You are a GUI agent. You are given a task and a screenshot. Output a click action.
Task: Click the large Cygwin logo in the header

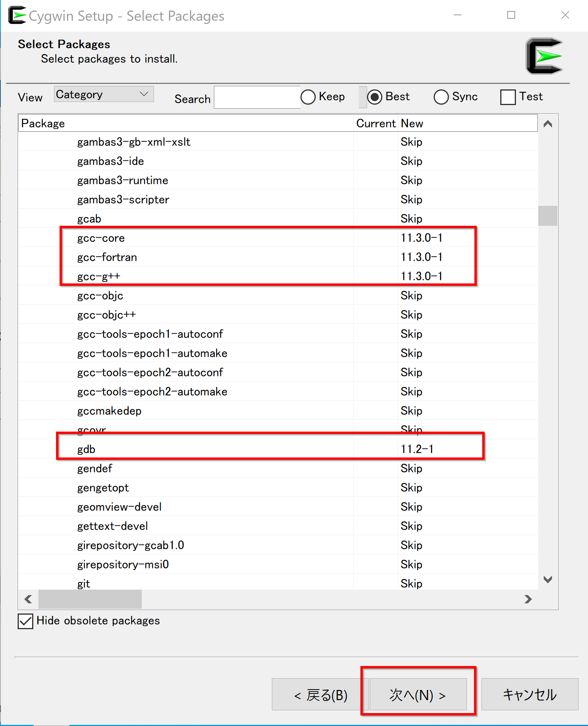point(544,56)
